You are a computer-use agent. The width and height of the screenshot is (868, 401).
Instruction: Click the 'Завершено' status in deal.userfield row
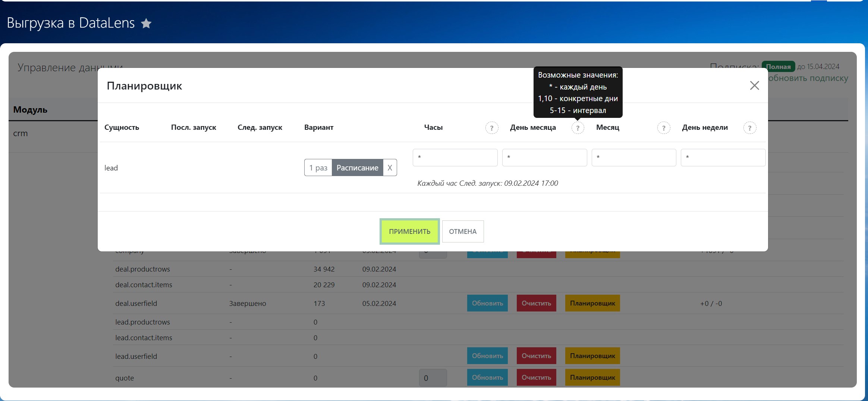248,303
